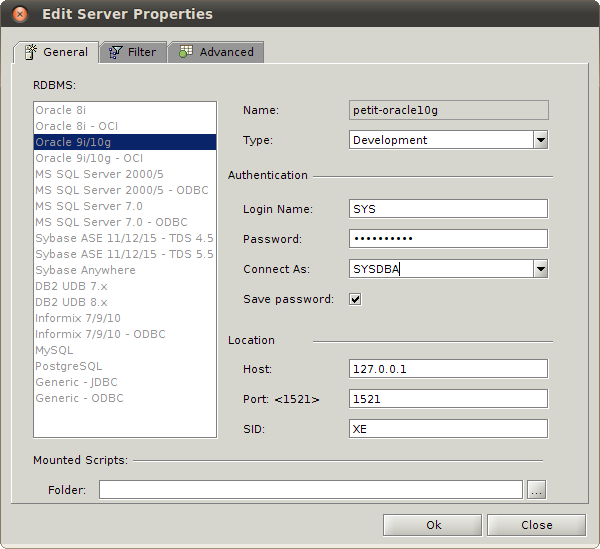Switch to the Advanced tab
The height and width of the screenshot is (549, 600).
(x=216, y=52)
